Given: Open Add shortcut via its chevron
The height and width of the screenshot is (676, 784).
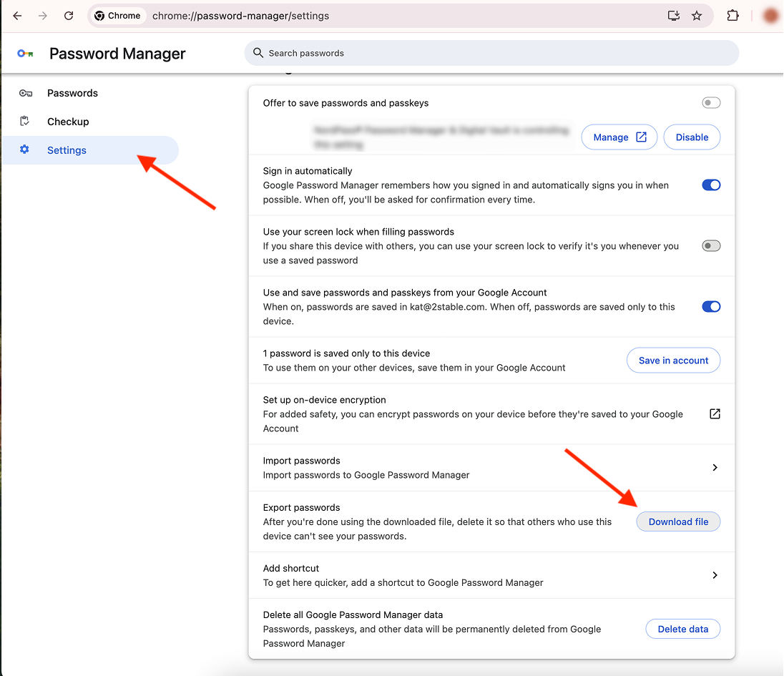Looking at the screenshot, I should click(x=714, y=574).
